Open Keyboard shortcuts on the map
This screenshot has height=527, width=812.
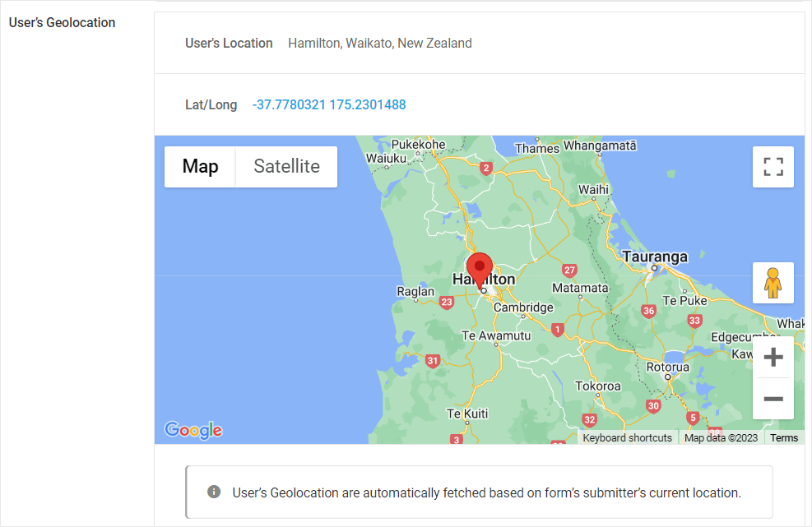pyautogui.click(x=627, y=438)
